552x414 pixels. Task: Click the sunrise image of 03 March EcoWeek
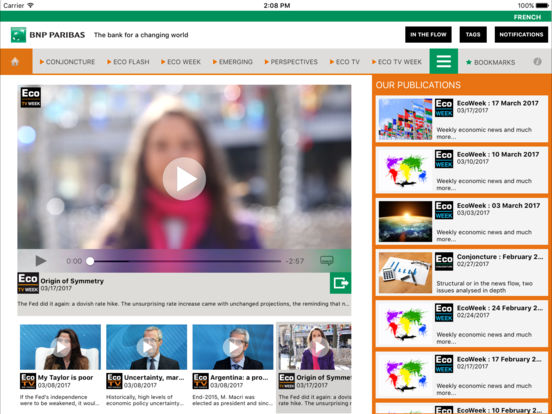coord(405,221)
